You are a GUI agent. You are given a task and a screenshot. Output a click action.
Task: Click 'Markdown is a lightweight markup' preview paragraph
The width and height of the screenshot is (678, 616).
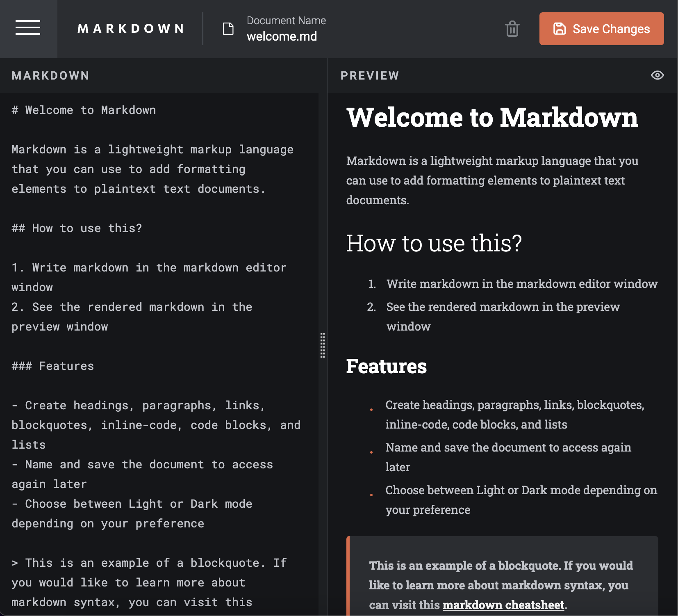pyautogui.click(x=492, y=180)
